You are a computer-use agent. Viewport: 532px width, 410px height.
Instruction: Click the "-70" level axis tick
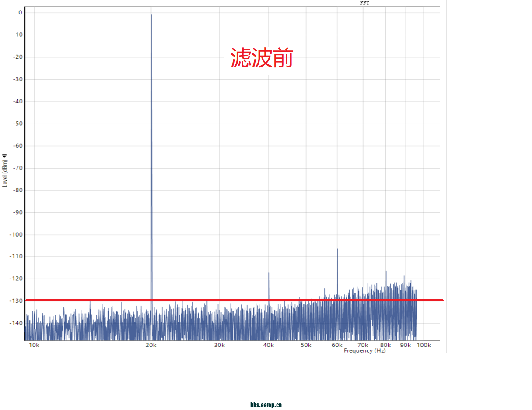17,168
